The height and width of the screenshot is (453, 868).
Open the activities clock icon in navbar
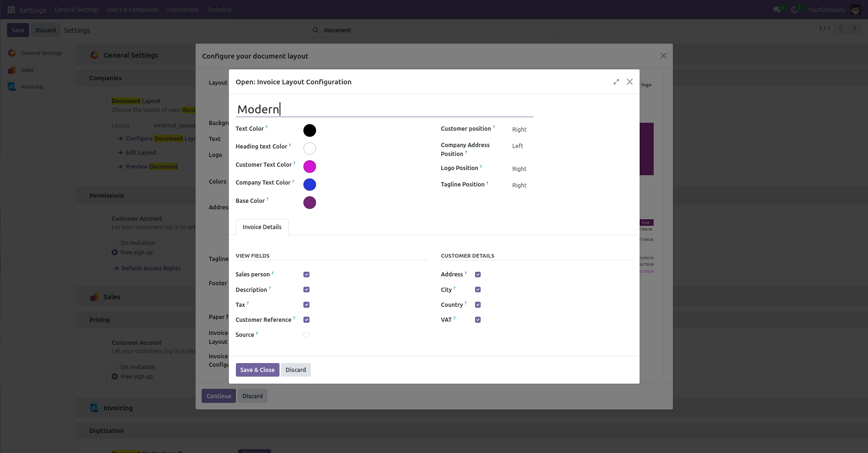click(x=794, y=10)
